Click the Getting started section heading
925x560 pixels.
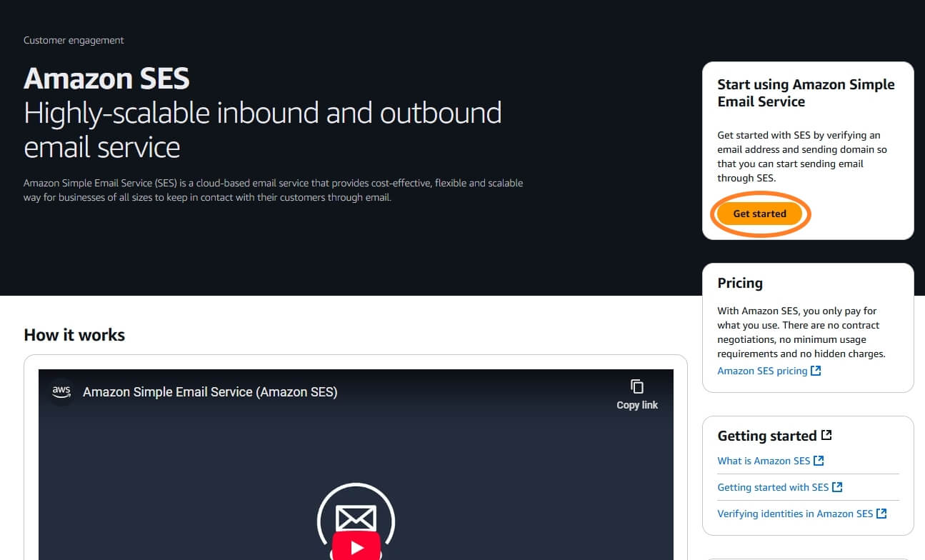click(766, 436)
